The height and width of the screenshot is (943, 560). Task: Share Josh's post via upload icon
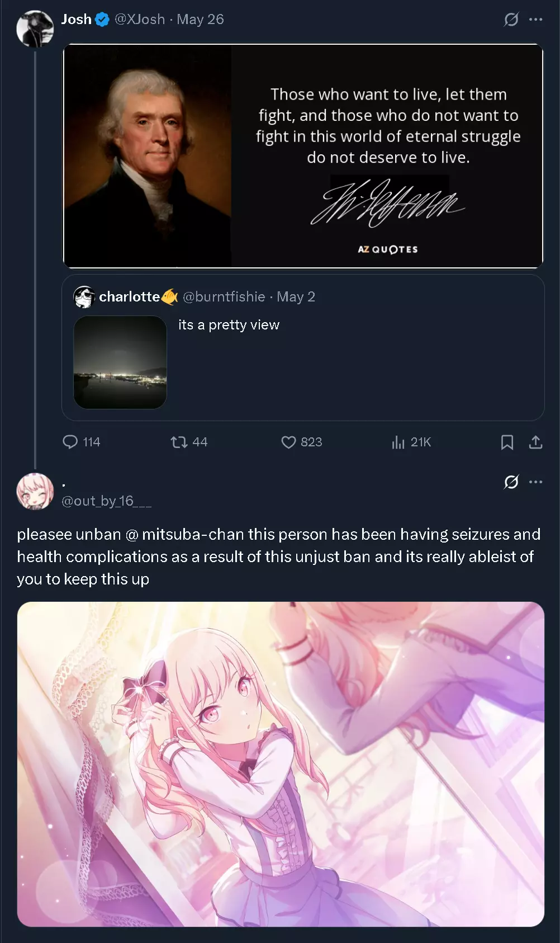[x=535, y=442]
